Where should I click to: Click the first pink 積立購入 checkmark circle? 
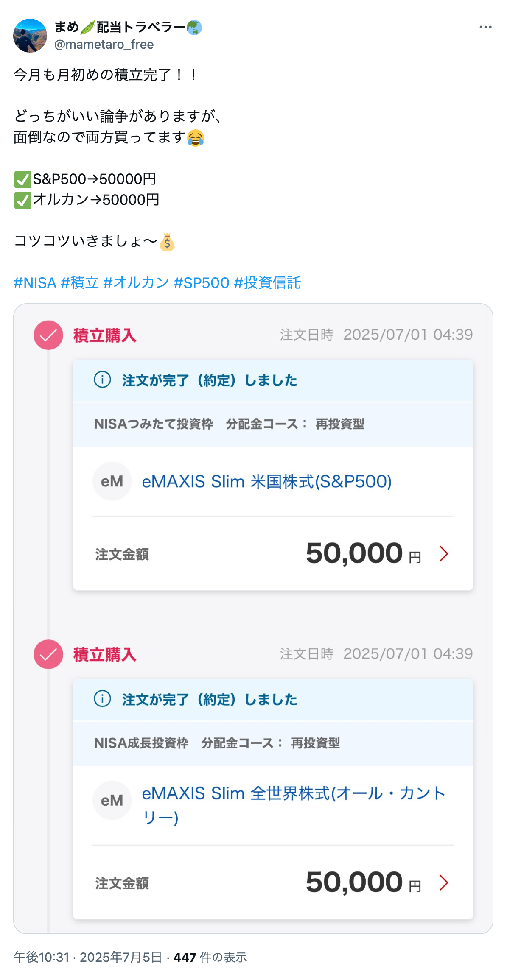point(48,335)
